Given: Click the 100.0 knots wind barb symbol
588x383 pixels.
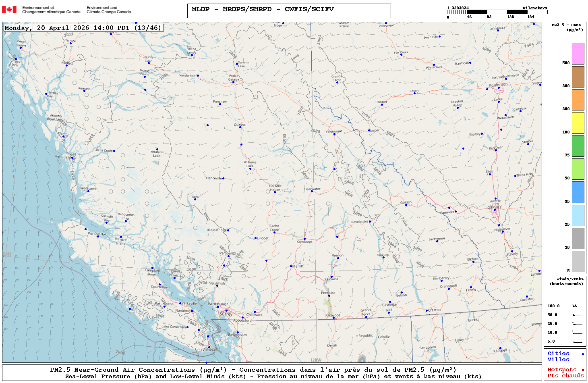Looking at the screenshot, I should pos(577,306).
